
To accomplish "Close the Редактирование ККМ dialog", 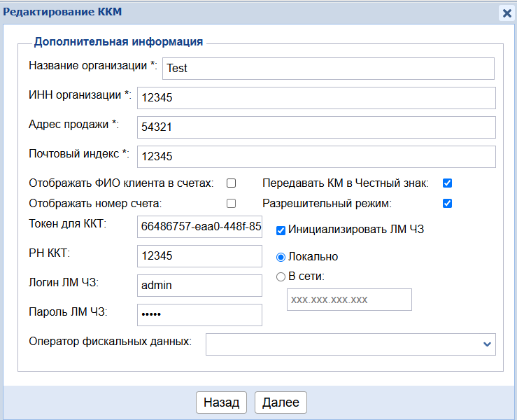I will (507, 13).
